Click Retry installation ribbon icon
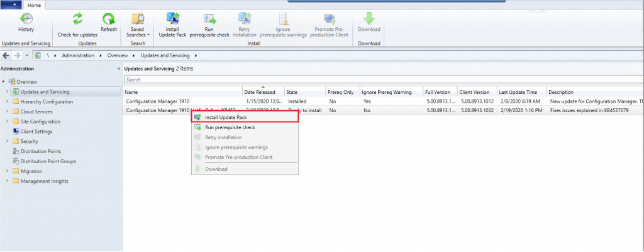This screenshot has height=252, width=644. [x=245, y=25]
